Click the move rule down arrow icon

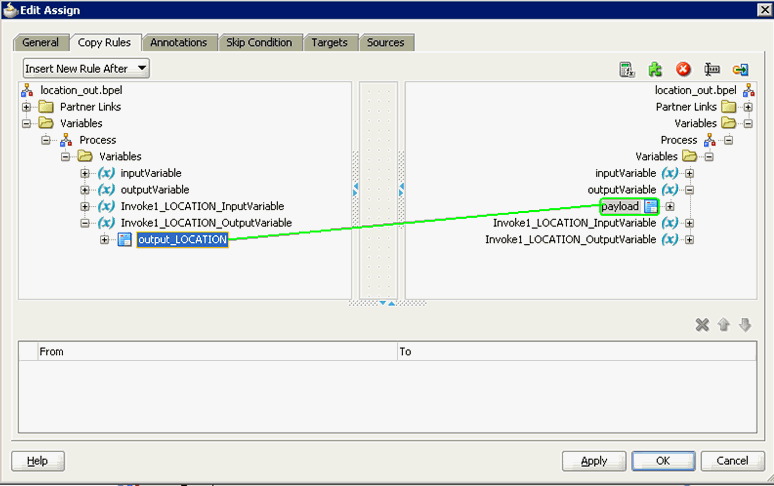[745, 325]
